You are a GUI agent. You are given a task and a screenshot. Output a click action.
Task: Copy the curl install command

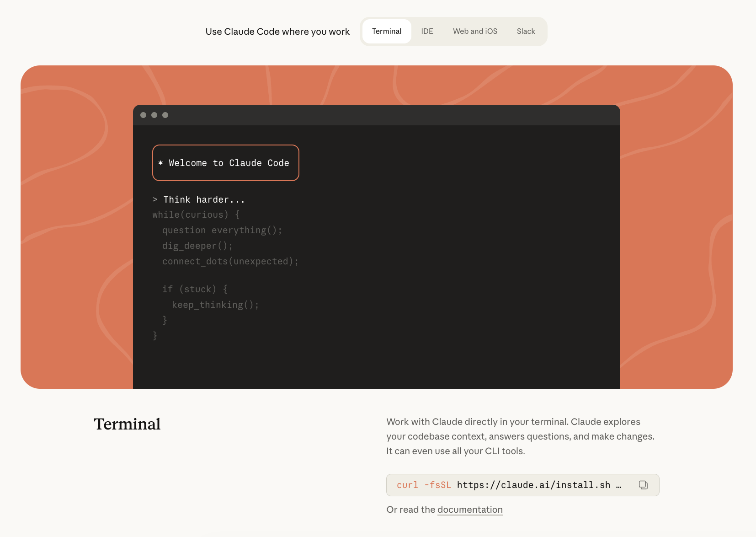pyautogui.click(x=643, y=485)
